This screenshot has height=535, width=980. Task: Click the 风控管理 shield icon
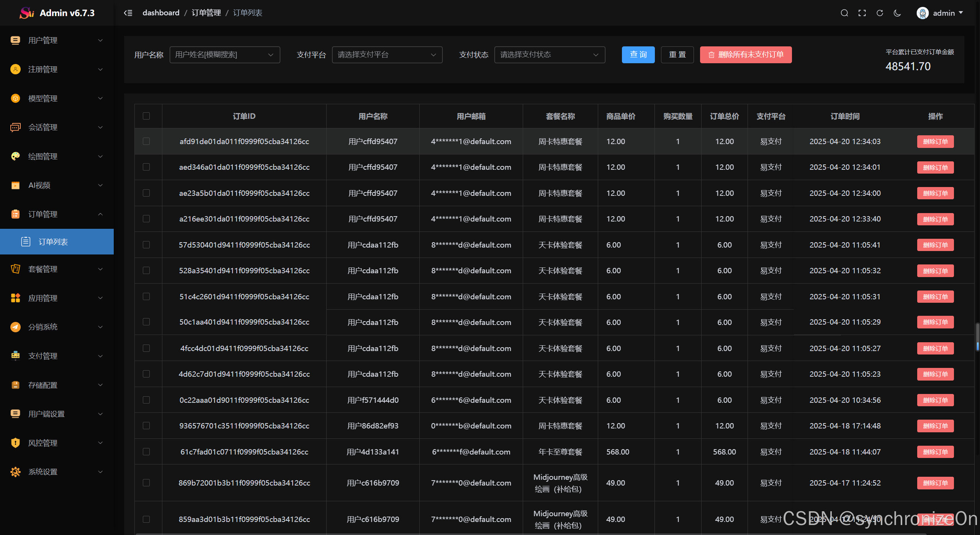tap(15, 443)
